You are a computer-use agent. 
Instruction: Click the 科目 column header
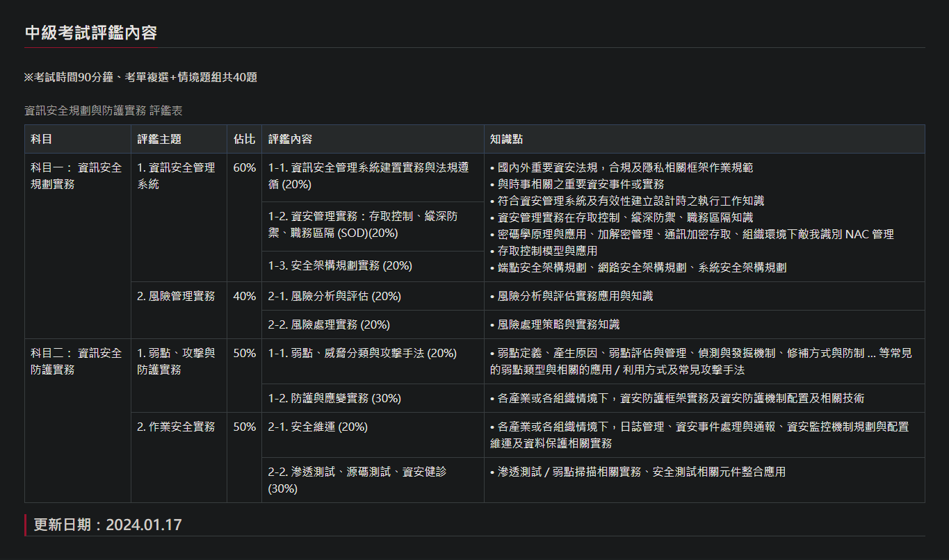(42, 139)
